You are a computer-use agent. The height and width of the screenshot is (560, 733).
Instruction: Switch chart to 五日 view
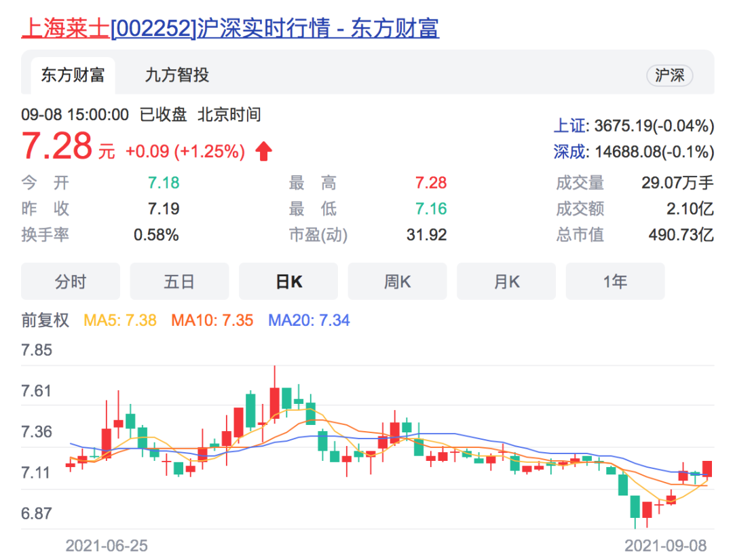coord(179,282)
